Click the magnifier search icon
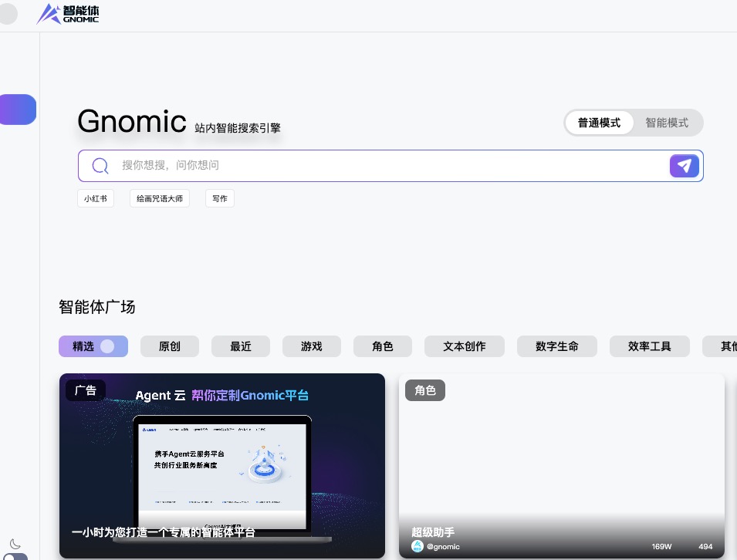Screen dimensions: 737x560 [x=100, y=165]
